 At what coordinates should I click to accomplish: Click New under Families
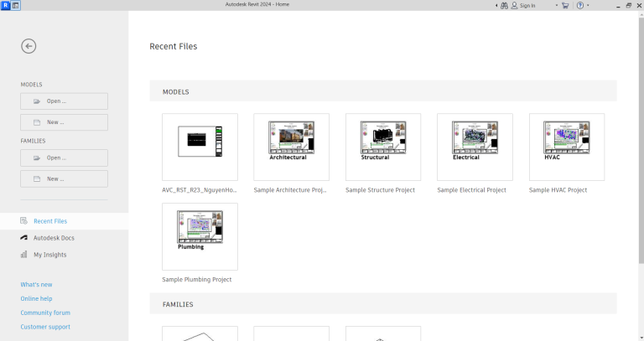tap(64, 178)
